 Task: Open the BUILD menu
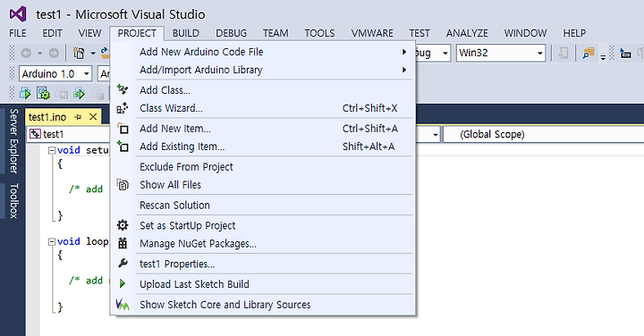click(x=186, y=33)
